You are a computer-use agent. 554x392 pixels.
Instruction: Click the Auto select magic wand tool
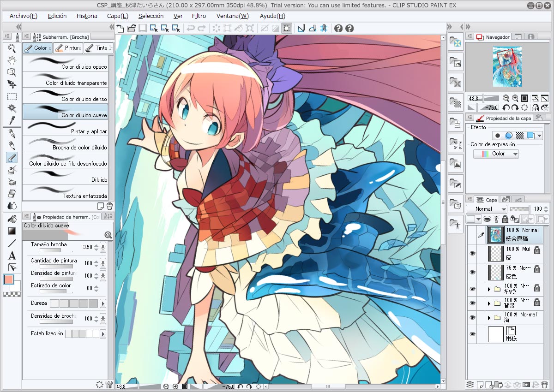(12, 108)
